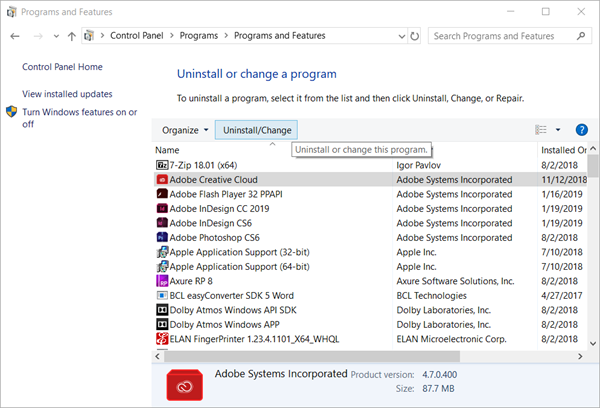Image resolution: width=600 pixels, height=408 pixels.
Task: Select the Adobe Flash Player icon
Action: [162, 194]
